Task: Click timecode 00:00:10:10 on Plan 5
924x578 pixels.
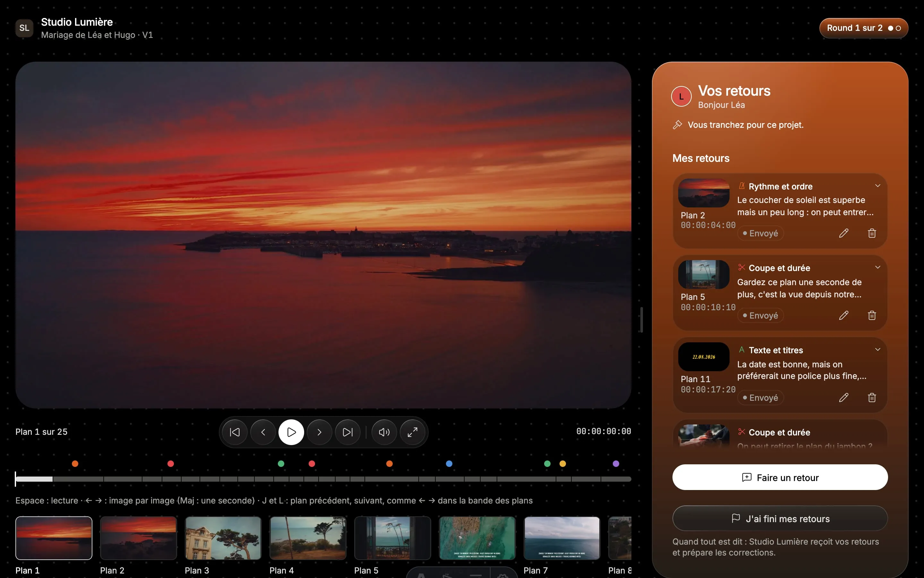Action: point(708,307)
